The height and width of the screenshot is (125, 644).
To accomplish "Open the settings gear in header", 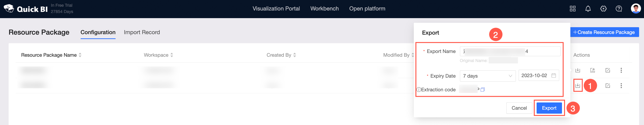I will (x=603, y=9).
